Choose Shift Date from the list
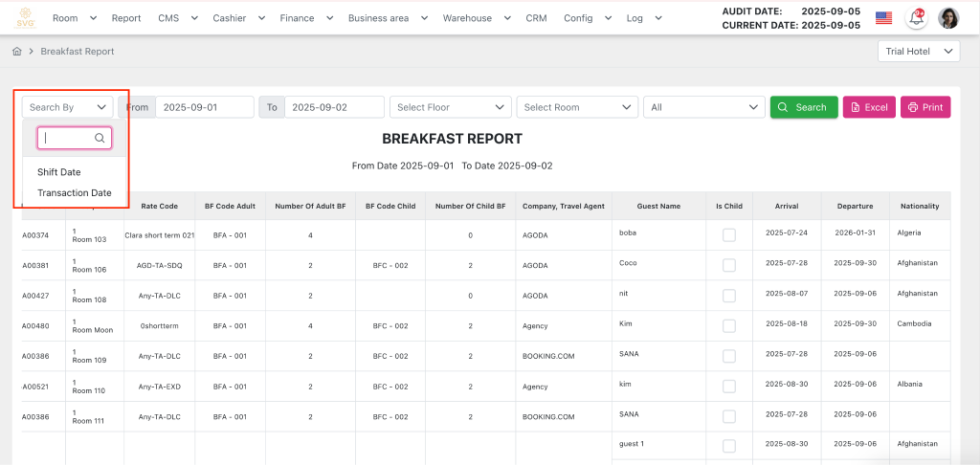 pyautogui.click(x=59, y=172)
